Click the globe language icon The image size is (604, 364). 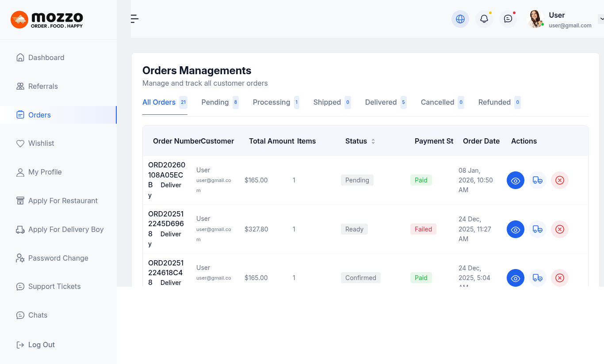click(460, 19)
